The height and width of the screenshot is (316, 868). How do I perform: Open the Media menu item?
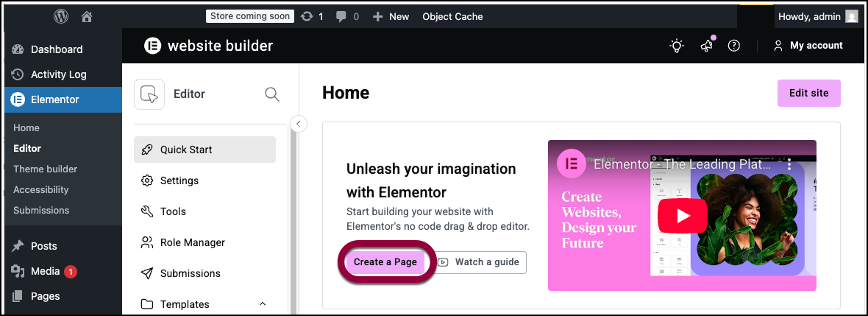click(45, 271)
